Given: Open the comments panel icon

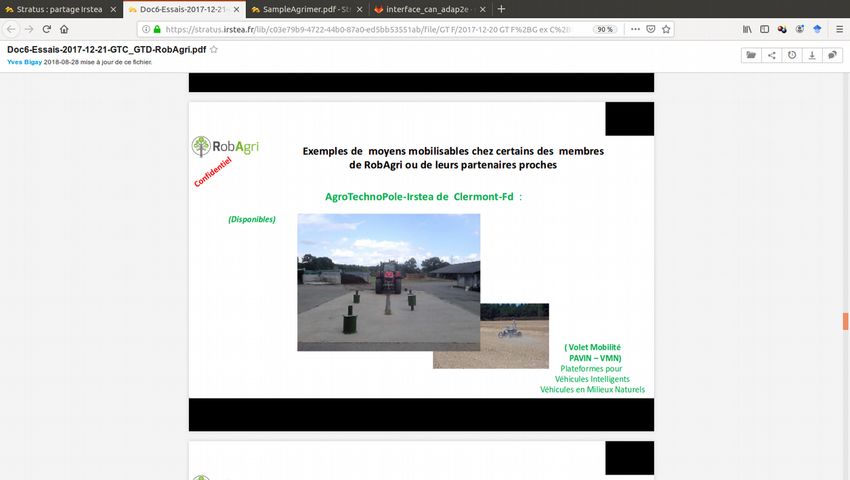Looking at the screenshot, I should pyautogui.click(x=832, y=55).
